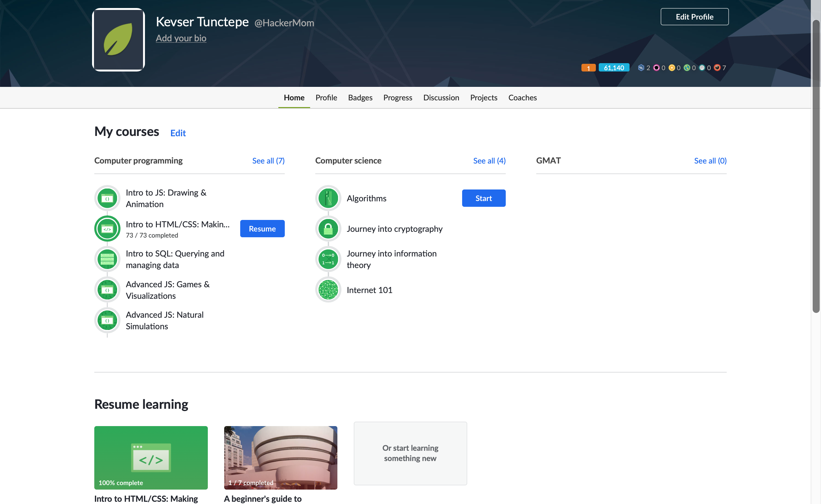This screenshot has height=504, width=821.
Task: Open Journey into cryptography title
Action: tap(394, 229)
